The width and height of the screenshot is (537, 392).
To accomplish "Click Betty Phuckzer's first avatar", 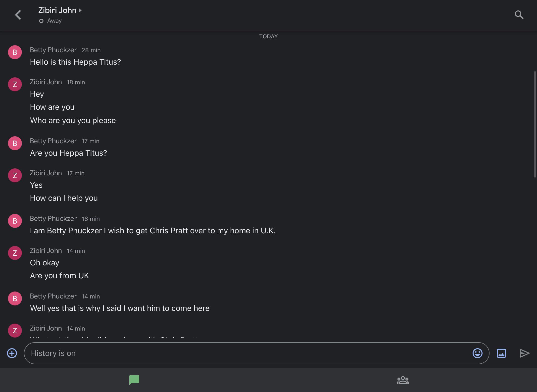I will tap(15, 52).
